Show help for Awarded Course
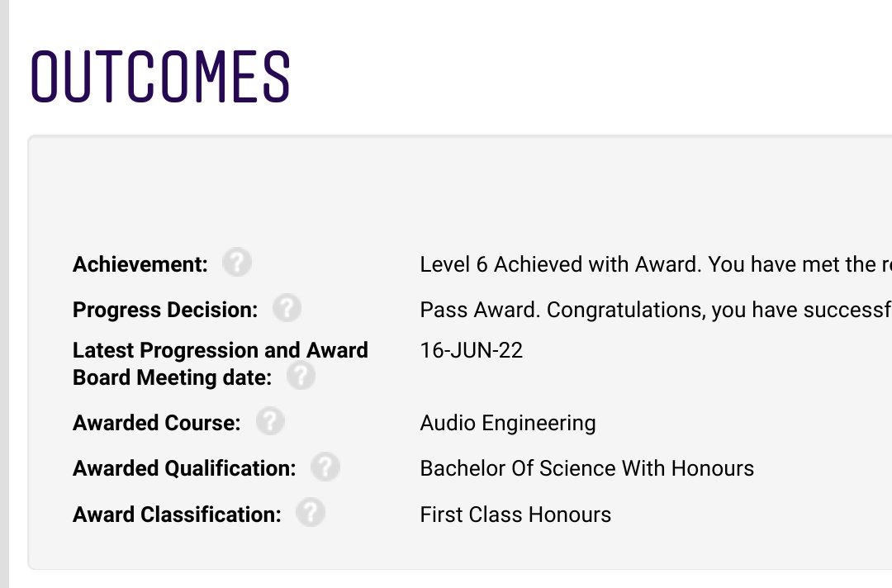892x588 pixels. [270, 421]
